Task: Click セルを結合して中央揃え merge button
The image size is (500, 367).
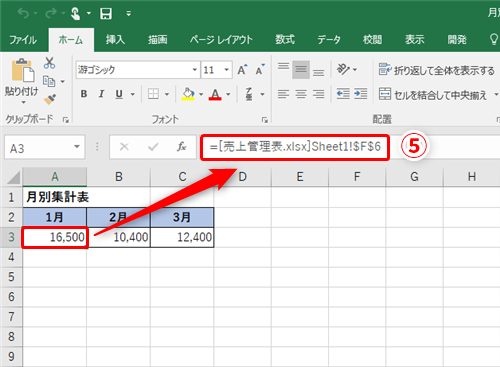Action: click(433, 95)
